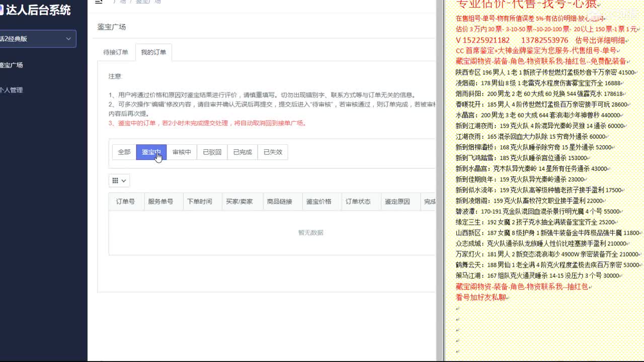Click the 陕西专区 196男人 line in the document
Screen dimensions: 644x362
click(x=545, y=72)
